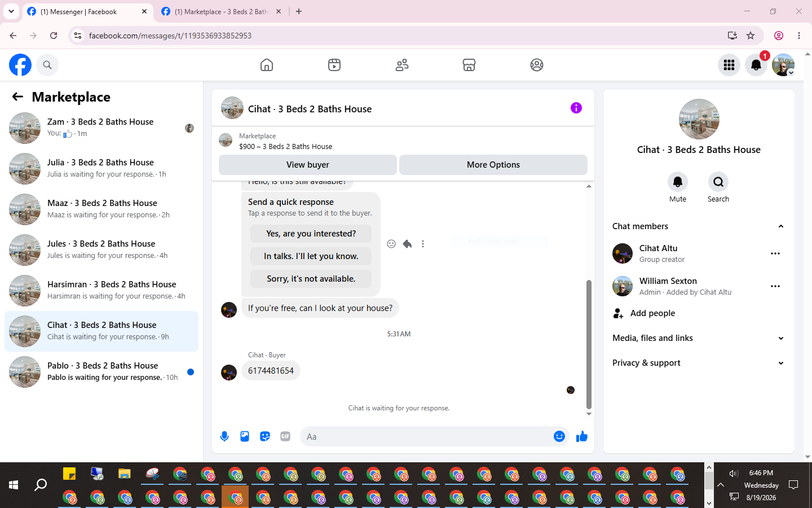The height and width of the screenshot is (508, 812).
Task: Expand Media, files and links section
Action: point(781,338)
